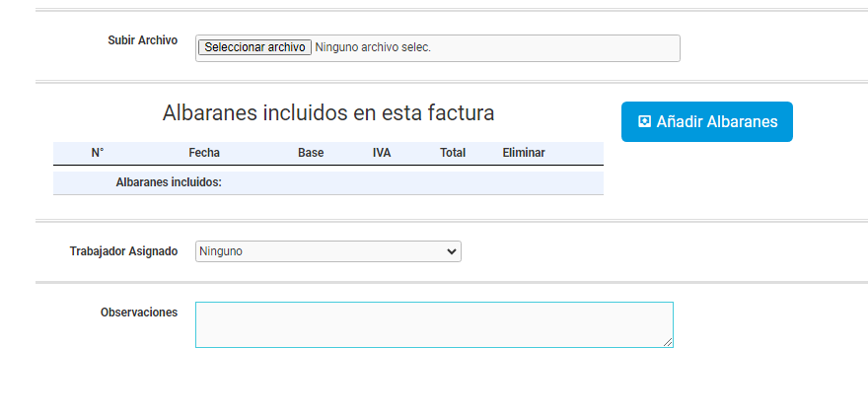Click the Base column header
The height and width of the screenshot is (418, 868).
tap(311, 153)
